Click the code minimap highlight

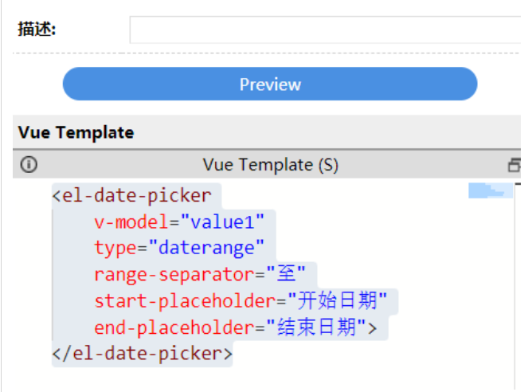pos(489,190)
